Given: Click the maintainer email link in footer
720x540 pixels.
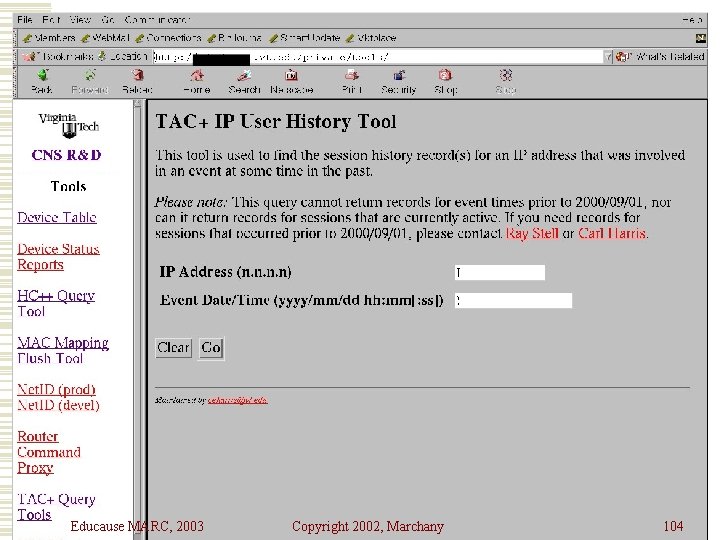Looking at the screenshot, I should click(x=237, y=400).
